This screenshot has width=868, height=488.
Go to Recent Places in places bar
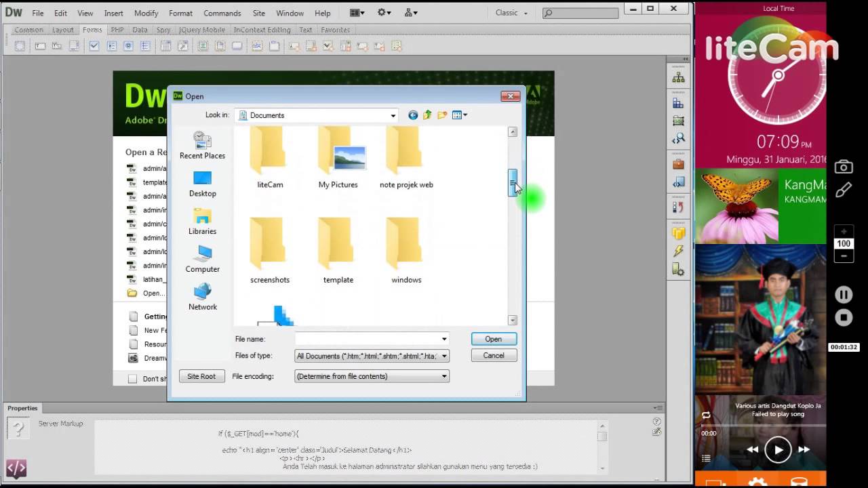202,146
